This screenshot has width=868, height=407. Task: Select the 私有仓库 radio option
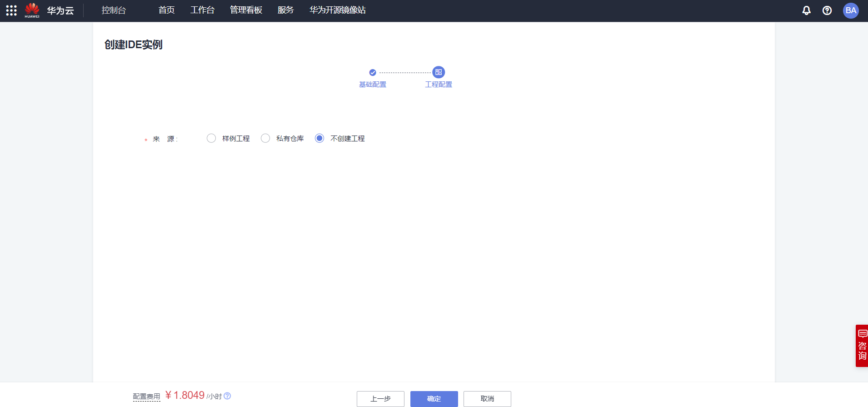click(x=265, y=138)
